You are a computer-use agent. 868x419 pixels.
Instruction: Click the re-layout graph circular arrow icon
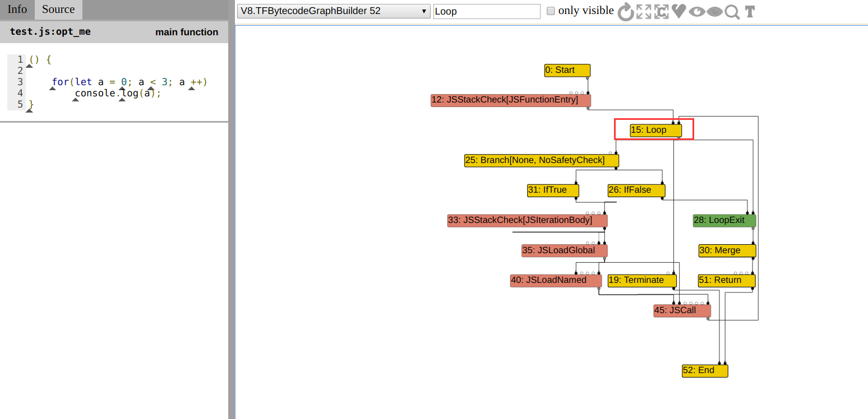click(x=626, y=12)
